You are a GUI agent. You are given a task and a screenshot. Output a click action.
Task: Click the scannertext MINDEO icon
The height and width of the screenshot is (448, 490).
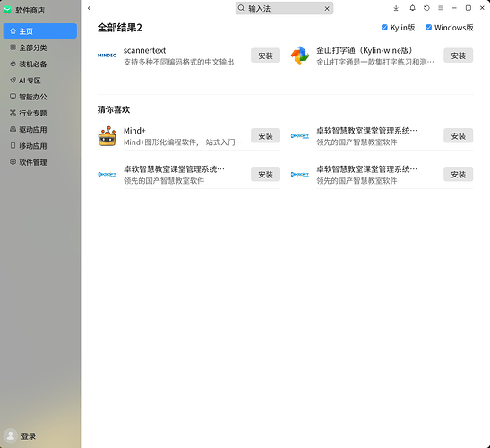(x=107, y=56)
